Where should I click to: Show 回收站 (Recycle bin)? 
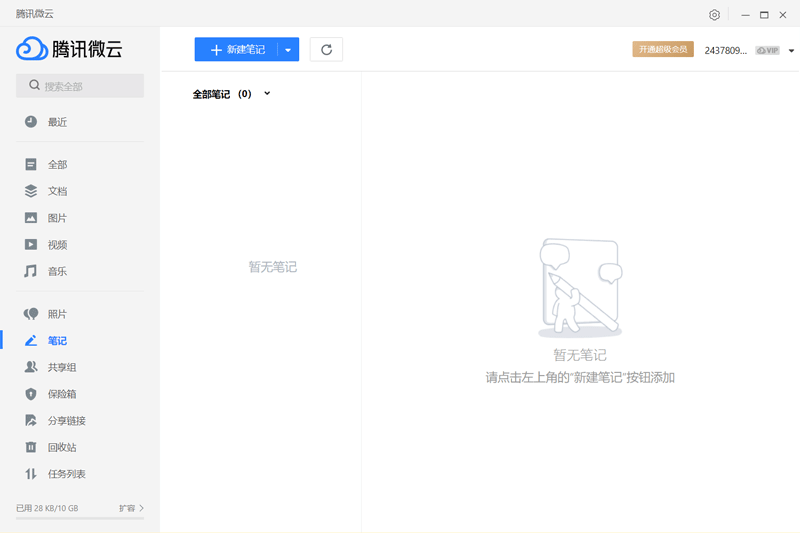tap(62, 447)
